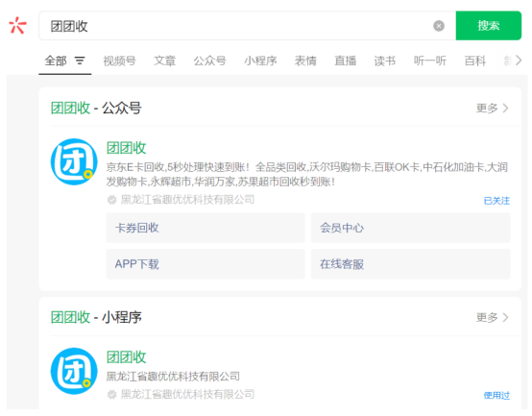Switch to the 视频号 tab
Image resolution: width=532 pixels, height=416 pixels.
coord(119,61)
